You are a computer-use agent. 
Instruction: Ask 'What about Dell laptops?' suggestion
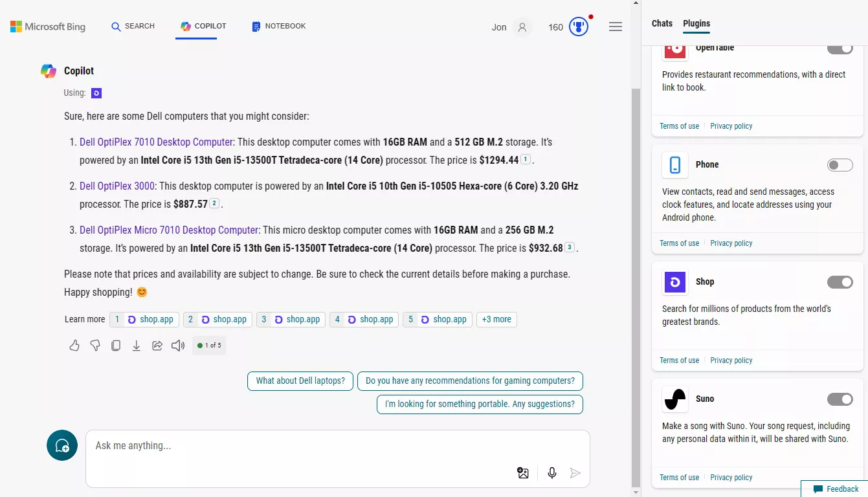300,381
